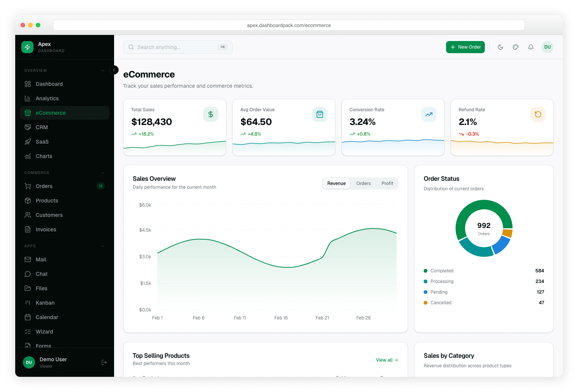The image size is (578, 392).
Task: Switch to the Profit tab
Action: 387,183
